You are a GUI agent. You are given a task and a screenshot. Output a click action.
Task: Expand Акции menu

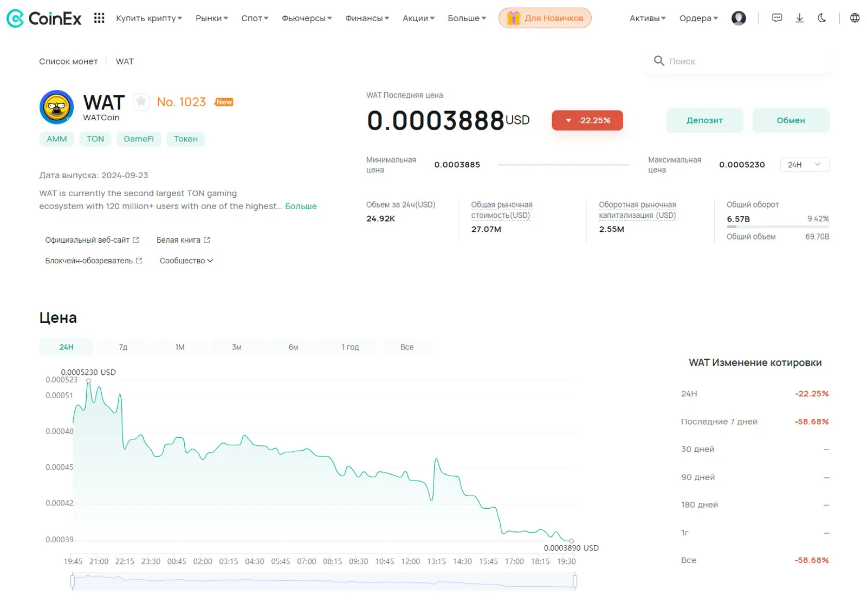click(418, 18)
